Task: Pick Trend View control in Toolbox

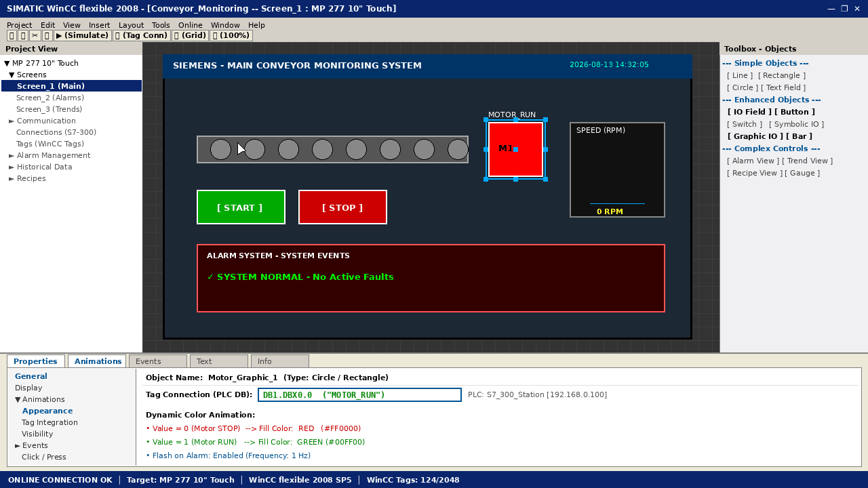Action: (807, 161)
